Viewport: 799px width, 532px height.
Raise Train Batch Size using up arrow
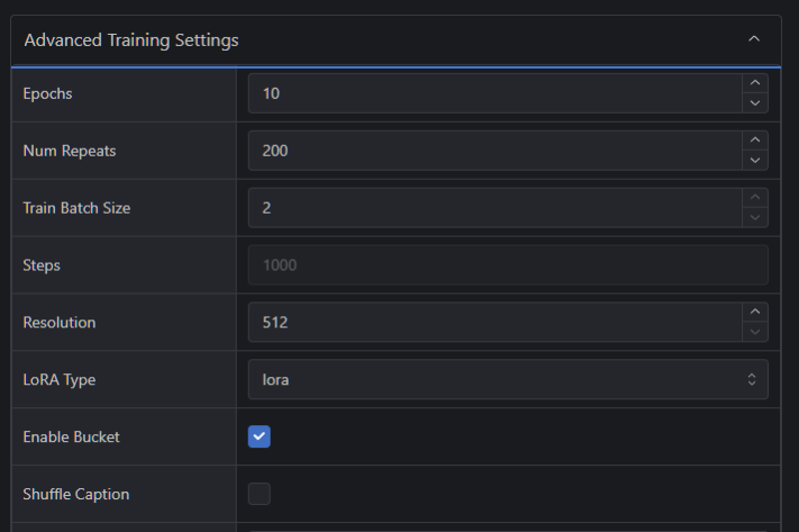click(755, 198)
